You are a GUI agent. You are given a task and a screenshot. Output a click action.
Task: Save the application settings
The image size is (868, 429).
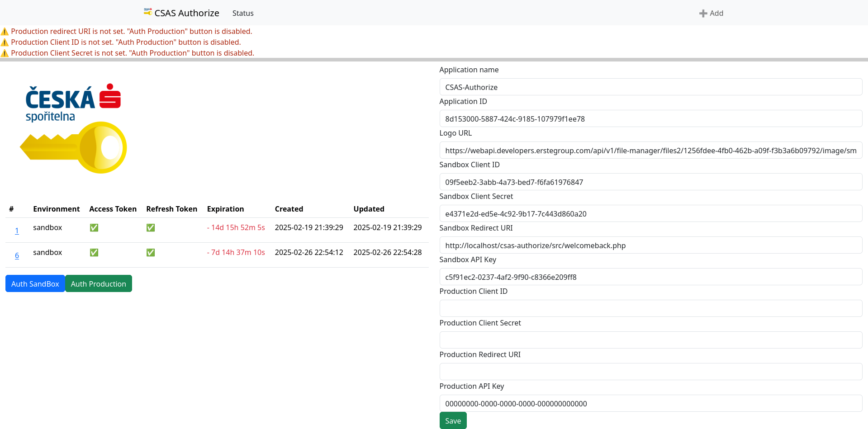click(453, 420)
